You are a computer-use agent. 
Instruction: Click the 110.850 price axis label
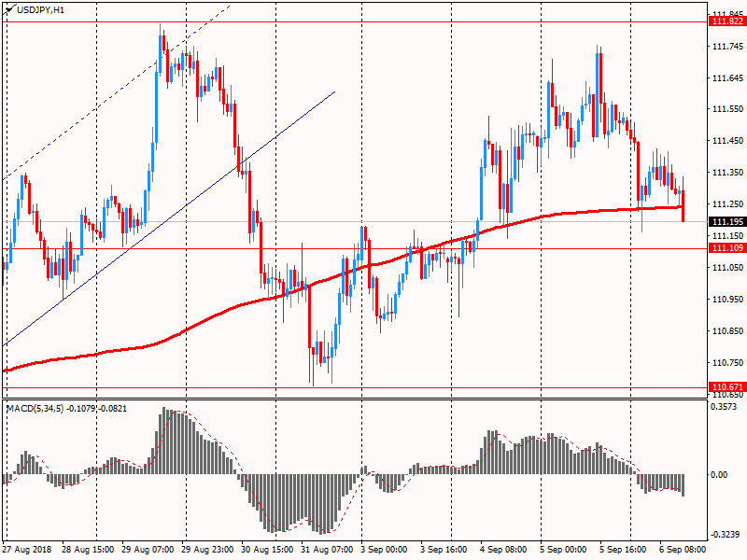click(x=727, y=331)
